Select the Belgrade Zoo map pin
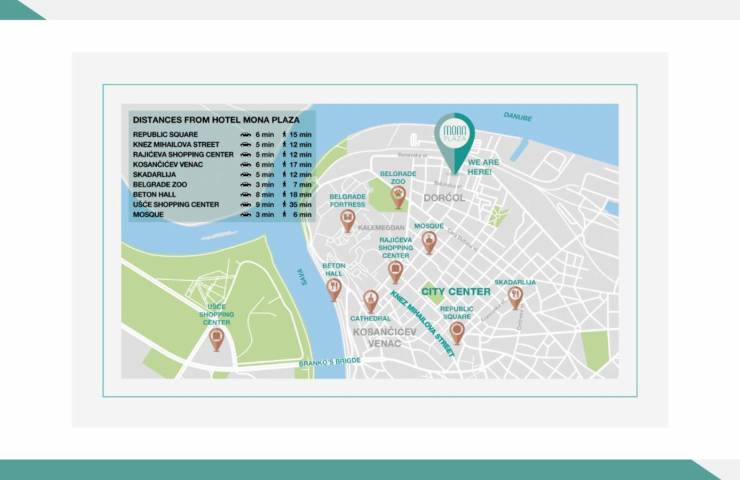740x480 pixels. [x=398, y=196]
